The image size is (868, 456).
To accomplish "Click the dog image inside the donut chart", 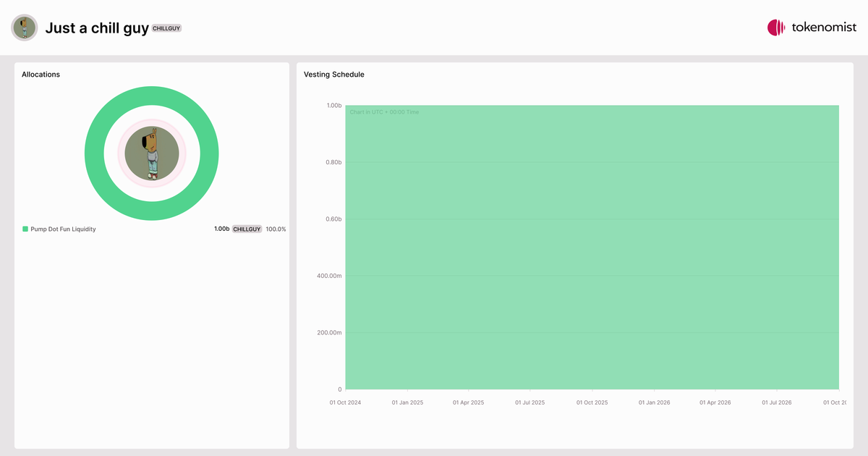I will tap(152, 153).
